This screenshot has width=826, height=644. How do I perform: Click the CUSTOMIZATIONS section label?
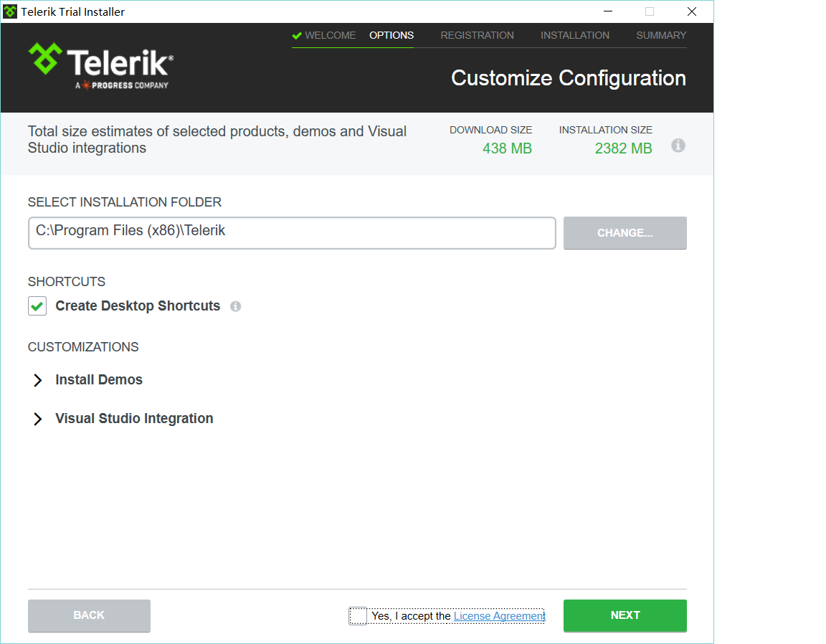pos(83,347)
